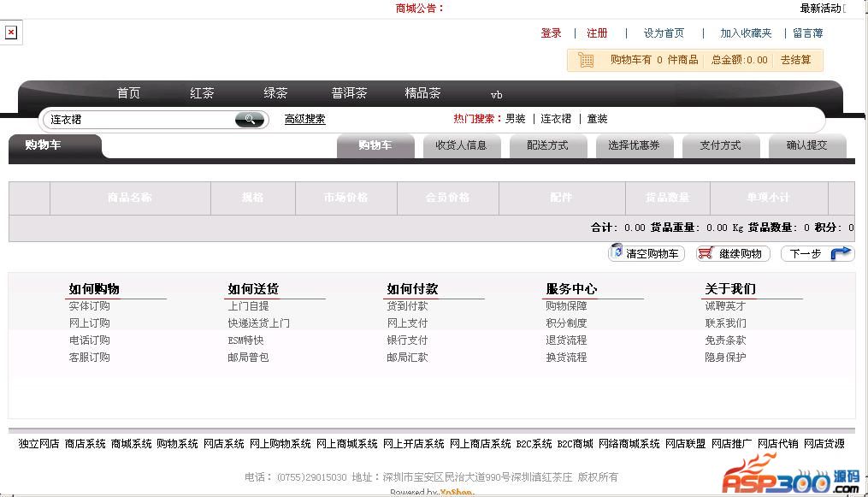Screen dimensions: 868x497
Task: Open 上门自提 link
Action: pyautogui.click(x=248, y=306)
